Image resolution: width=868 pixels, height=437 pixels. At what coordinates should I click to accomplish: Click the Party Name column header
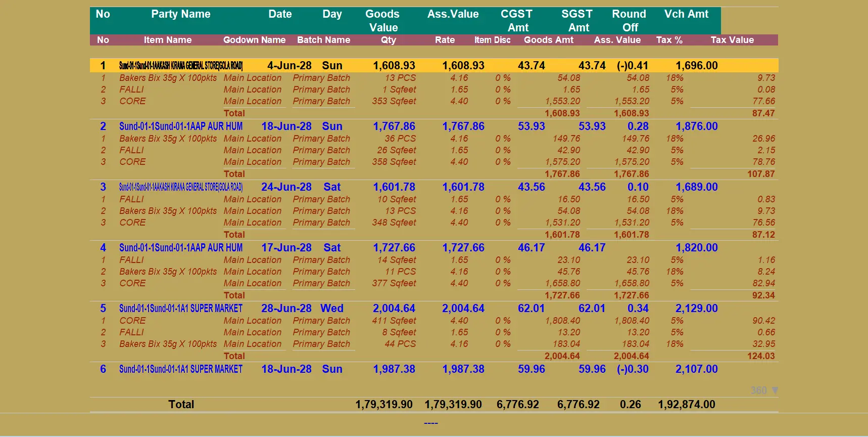181,14
